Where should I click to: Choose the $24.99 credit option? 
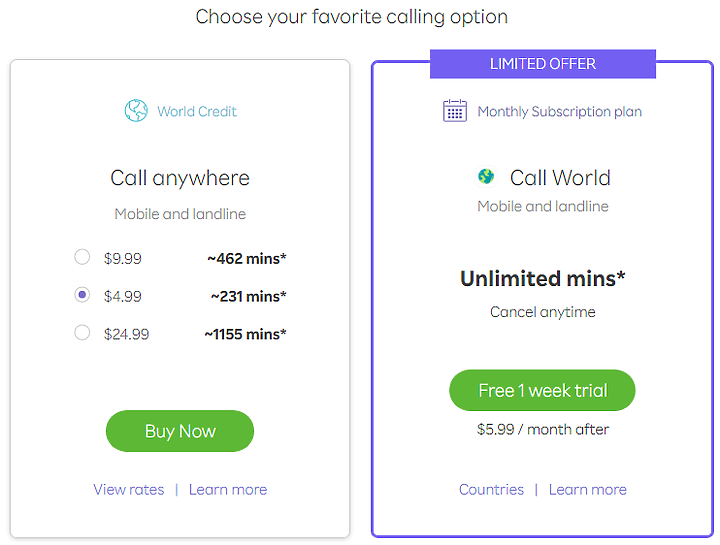tap(83, 334)
